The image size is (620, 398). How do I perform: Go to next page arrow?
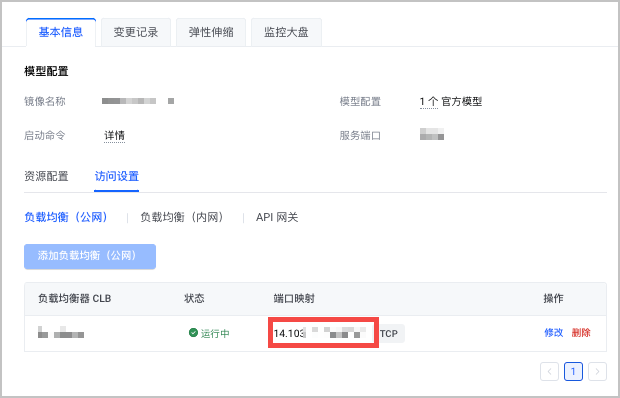597,372
